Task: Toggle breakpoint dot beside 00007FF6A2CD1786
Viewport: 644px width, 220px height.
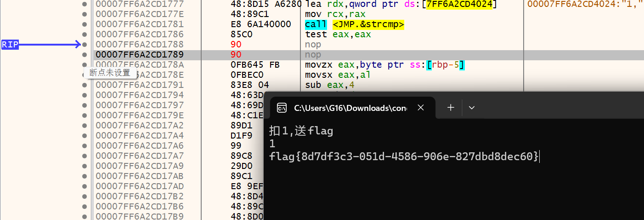Action: click(x=84, y=35)
